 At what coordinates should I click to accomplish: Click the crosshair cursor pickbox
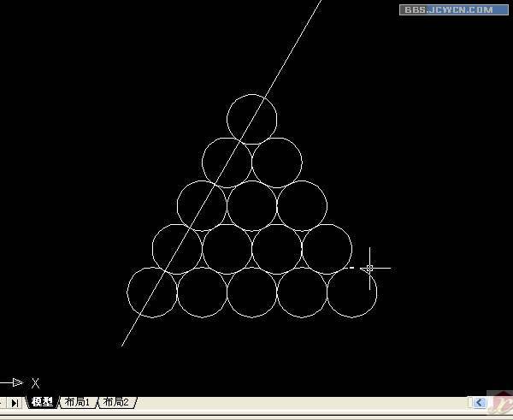pyautogui.click(x=369, y=268)
